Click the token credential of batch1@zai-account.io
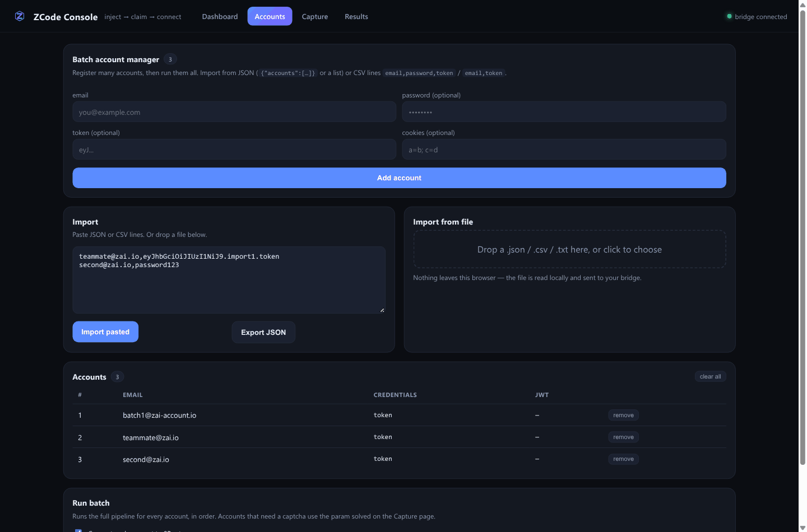 tap(383, 415)
